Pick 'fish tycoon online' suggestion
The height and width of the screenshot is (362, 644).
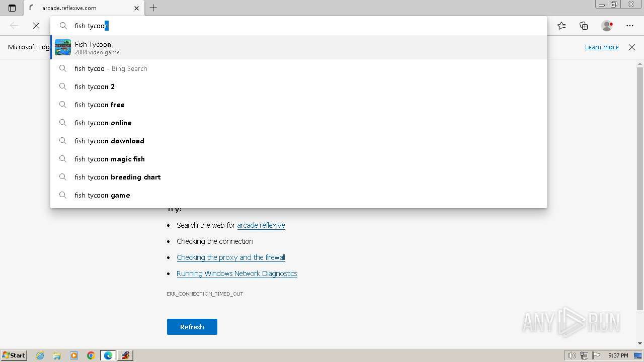pyautogui.click(x=299, y=123)
